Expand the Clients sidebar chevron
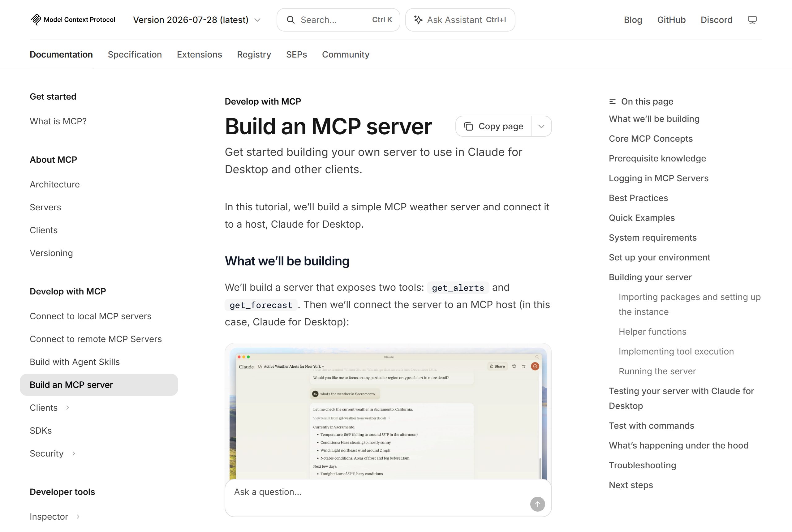Viewport: 792px width, 532px height. (67, 407)
